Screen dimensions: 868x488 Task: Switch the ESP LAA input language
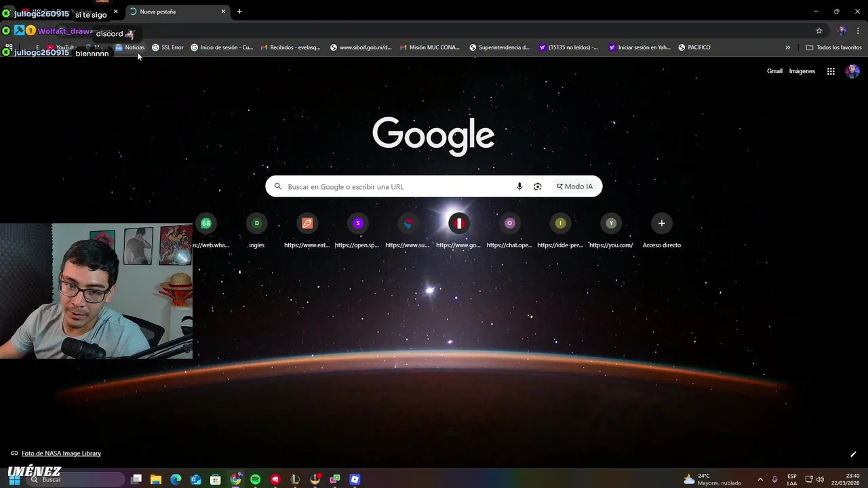point(792,479)
